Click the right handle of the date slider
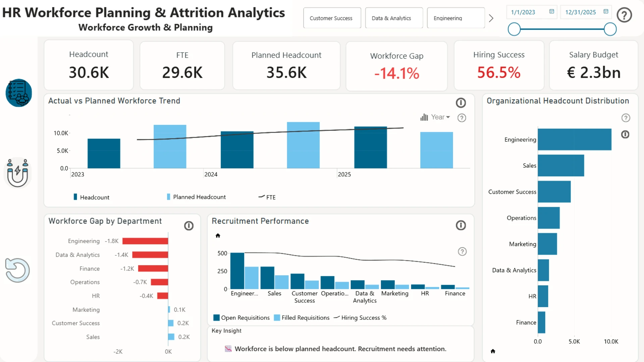 (610, 29)
